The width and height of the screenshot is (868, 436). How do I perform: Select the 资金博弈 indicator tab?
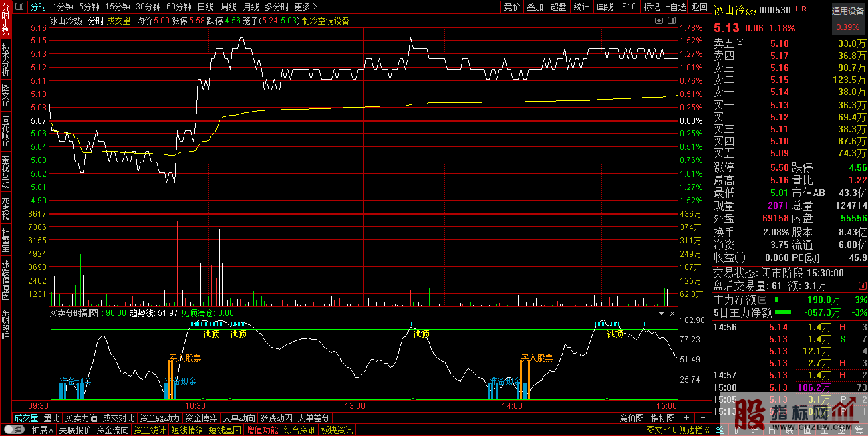(x=200, y=418)
